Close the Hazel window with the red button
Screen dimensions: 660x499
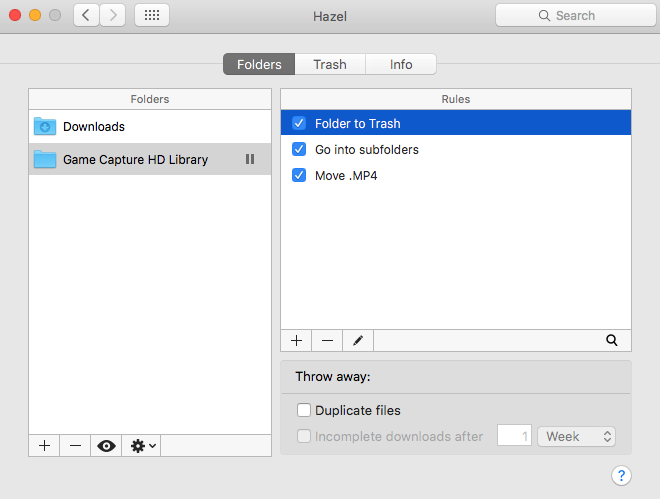[15, 15]
